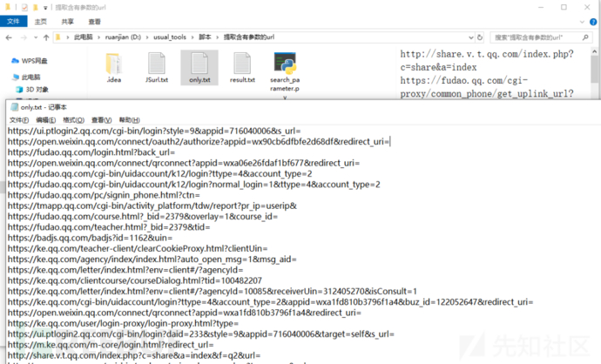This screenshot has width=601, height=364.
Task: Click the preview pane text http://share.v.t.qq.com
Action: click(487, 61)
